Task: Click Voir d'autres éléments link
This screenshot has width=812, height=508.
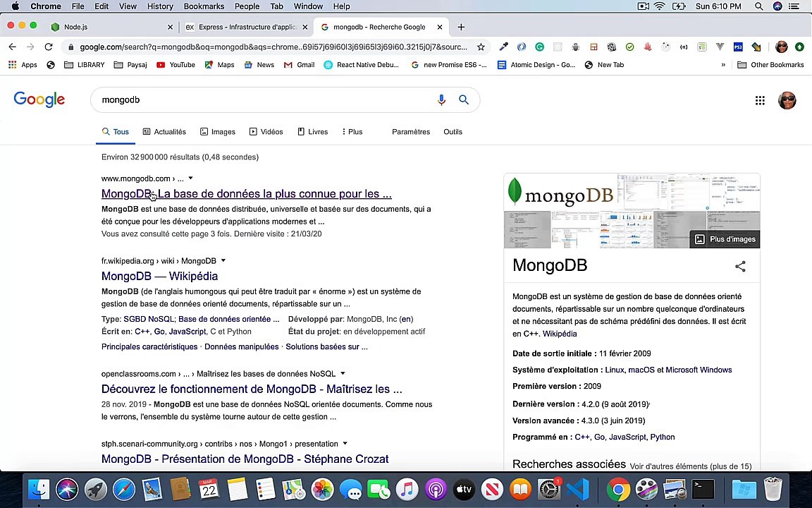Action: (690, 466)
